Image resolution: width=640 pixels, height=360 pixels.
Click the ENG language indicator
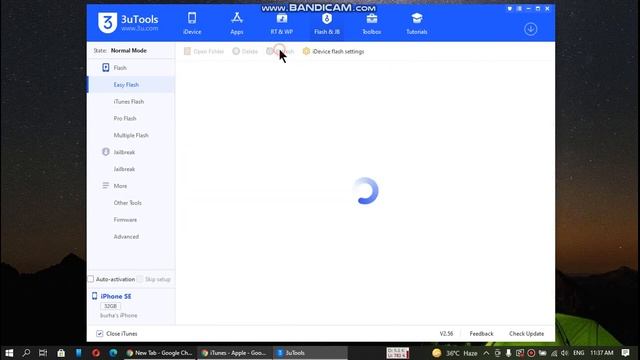click(578, 353)
